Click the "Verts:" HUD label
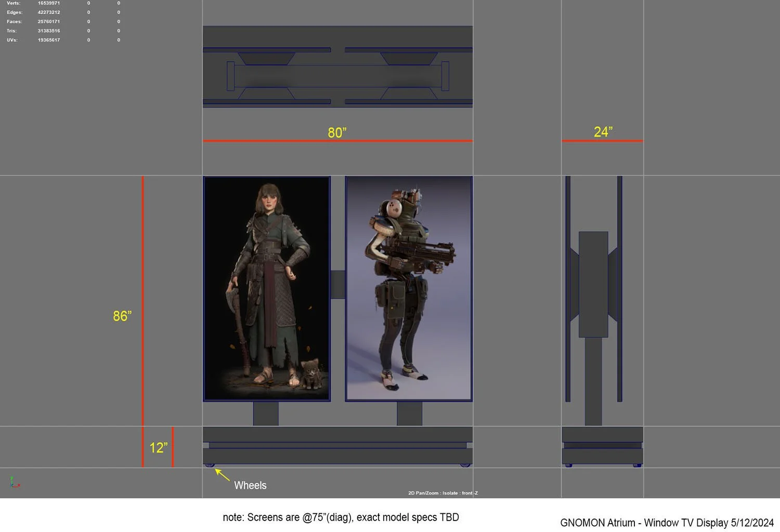This screenshot has height=532, width=780. 14,3
